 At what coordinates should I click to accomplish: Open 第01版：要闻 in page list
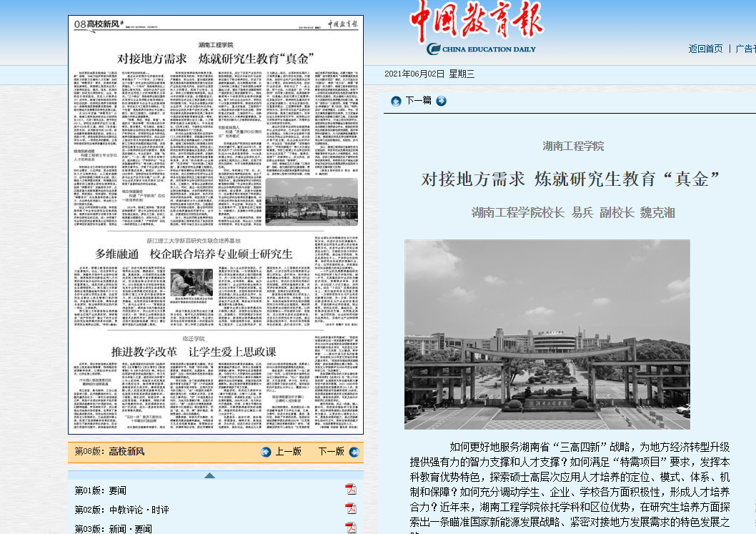click(x=101, y=490)
